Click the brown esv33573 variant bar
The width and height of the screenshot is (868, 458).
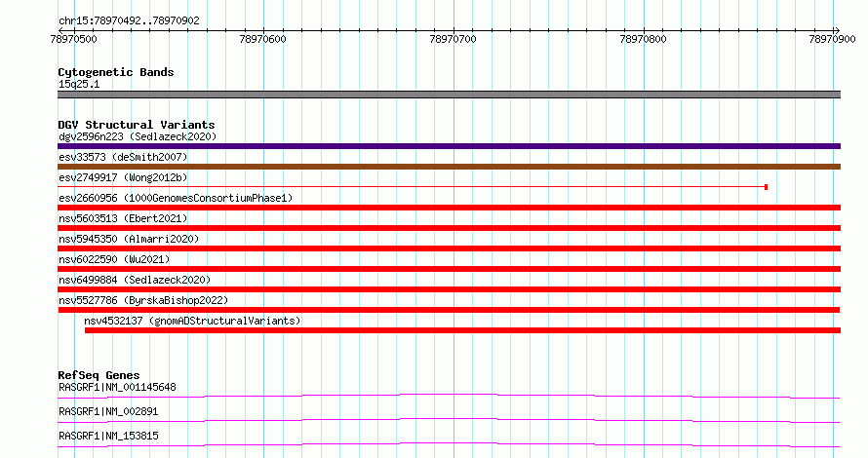click(449, 167)
